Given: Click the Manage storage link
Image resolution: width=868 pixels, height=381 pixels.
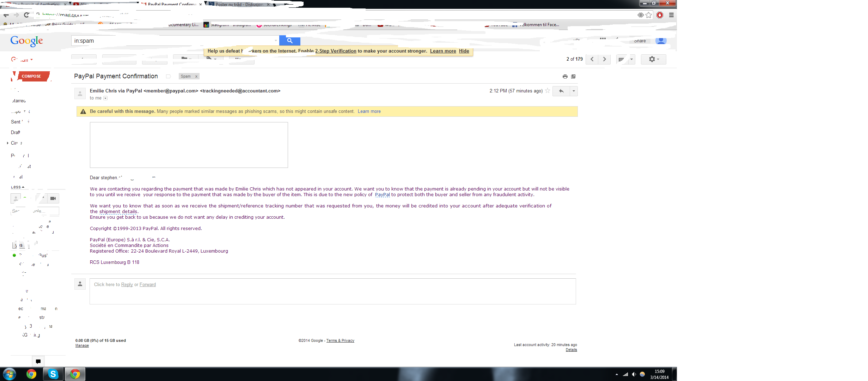Looking at the screenshot, I should [x=82, y=346].
